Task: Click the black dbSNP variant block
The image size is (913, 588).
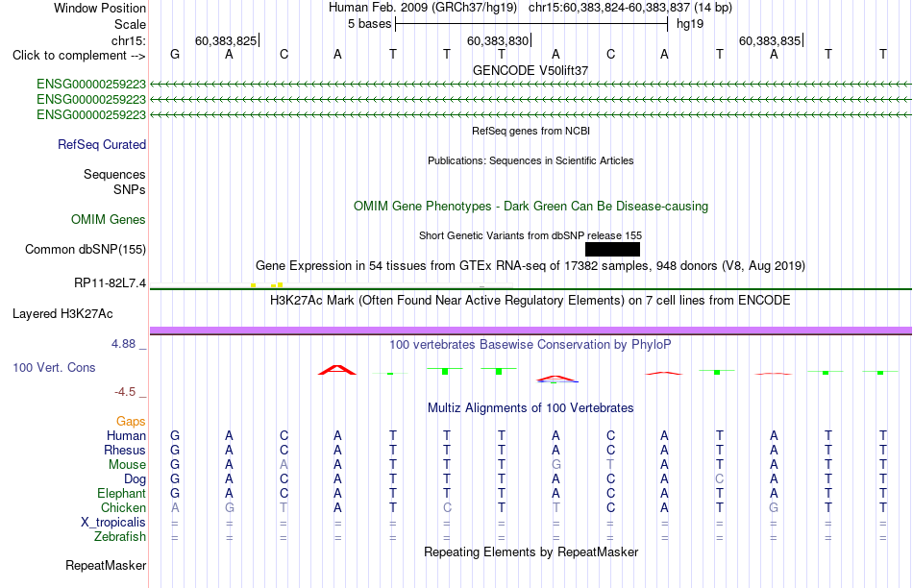Action: 612,249
